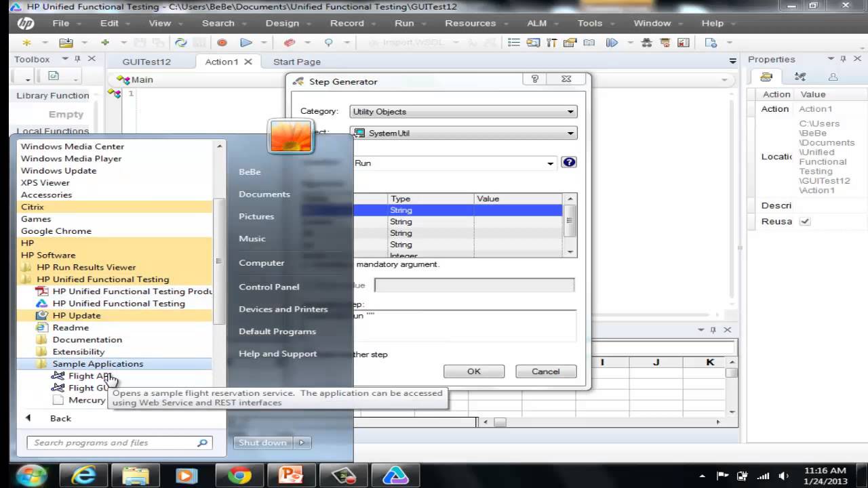Click Back in the Start menu
The image size is (868, 488).
[x=60, y=418]
